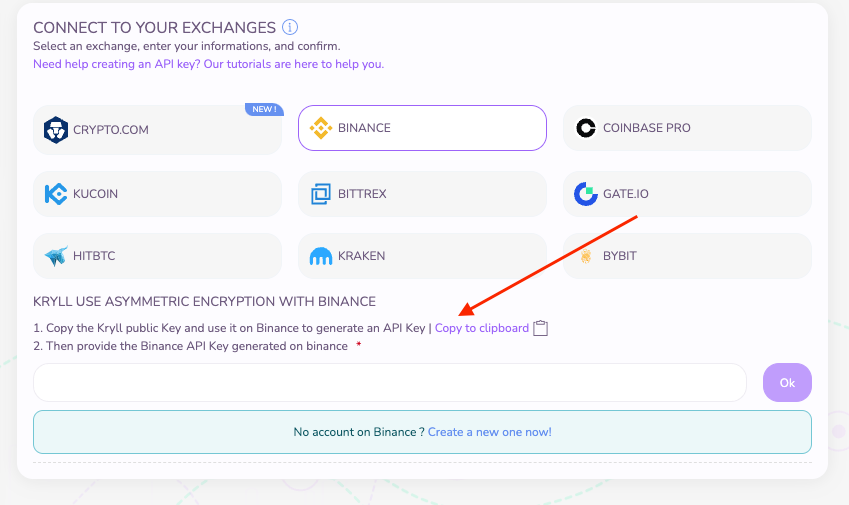Open the API key tutorials help link
Image resolution: width=849 pixels, height=505 pixels.
pos(208,64)
